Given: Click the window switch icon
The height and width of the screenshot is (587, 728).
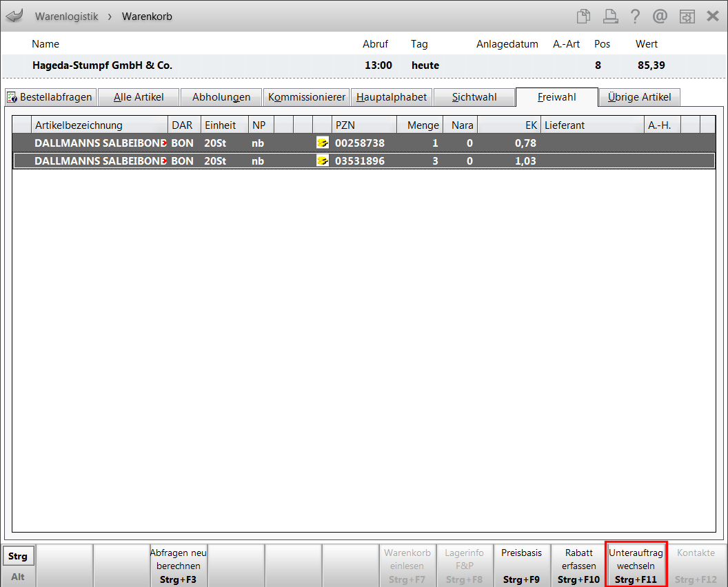Looking at the screenshot, I should pyautogui.click(x=687, y=17).
